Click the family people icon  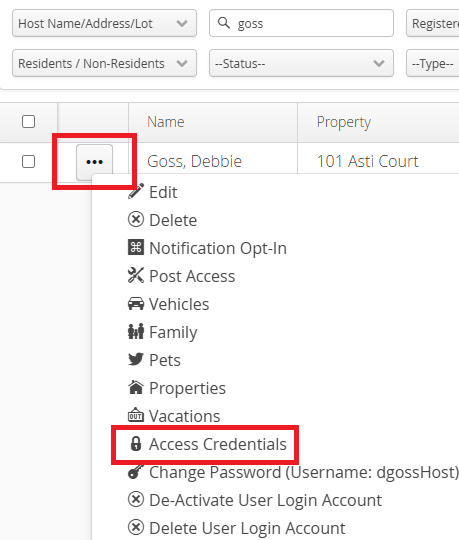pos(136,332)
